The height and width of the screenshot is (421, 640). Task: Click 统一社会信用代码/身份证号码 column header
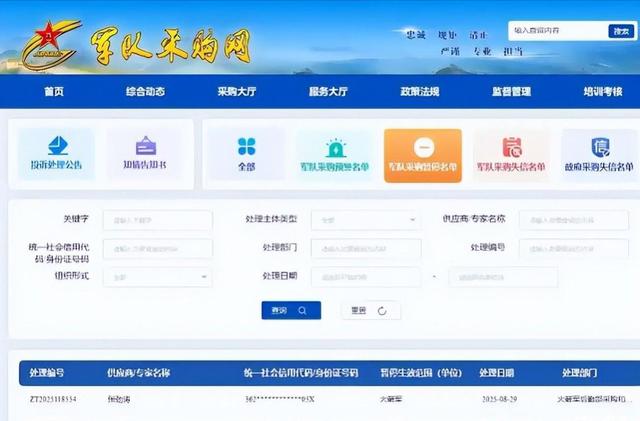coord(301,373)
